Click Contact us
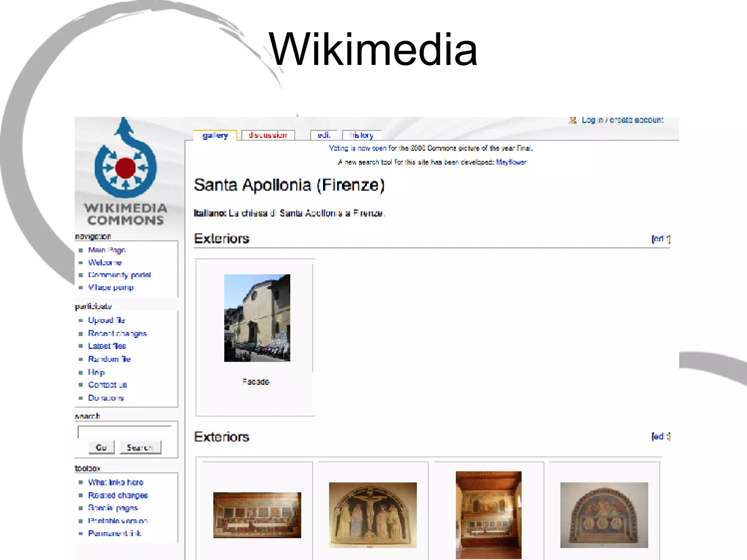This screenshot has width=747, height=560. coord(108,385)
